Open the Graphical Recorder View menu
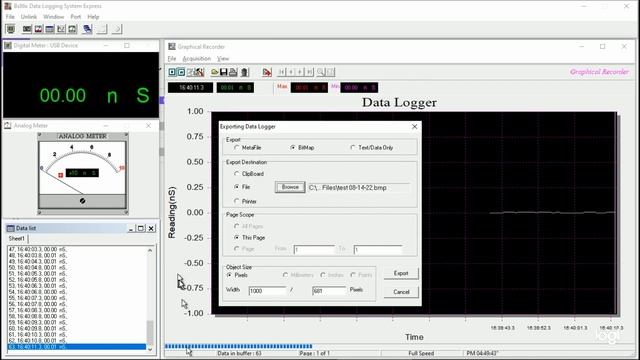640x360 pixels. (223, 59)
